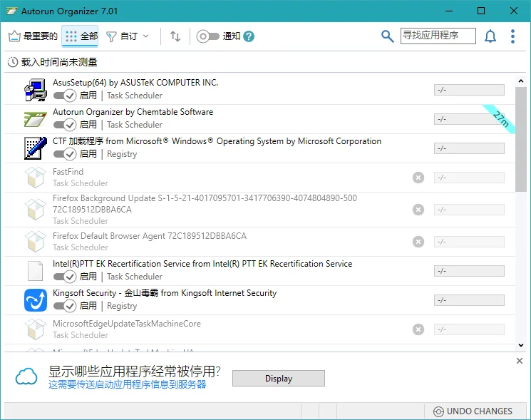The image size is (531, 420).
Task: Select the Autorun Organizer entry icon
Action: pos(36,119)
